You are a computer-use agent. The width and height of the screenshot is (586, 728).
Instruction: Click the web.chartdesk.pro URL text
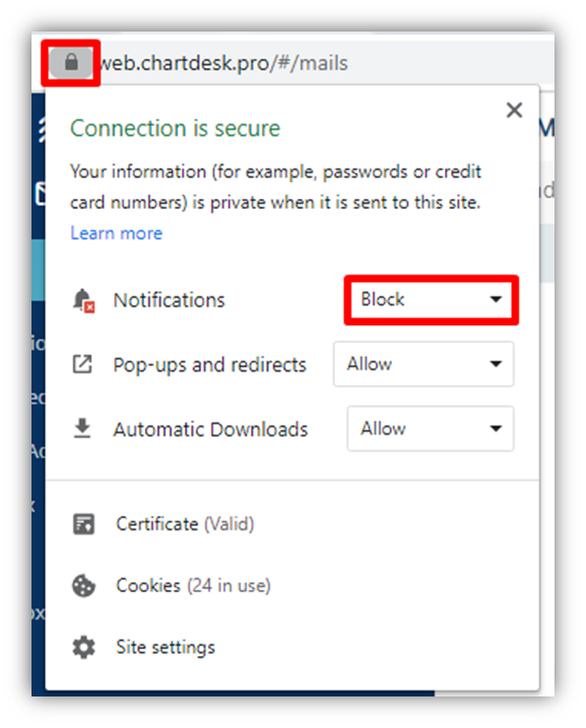click(224, 63)
